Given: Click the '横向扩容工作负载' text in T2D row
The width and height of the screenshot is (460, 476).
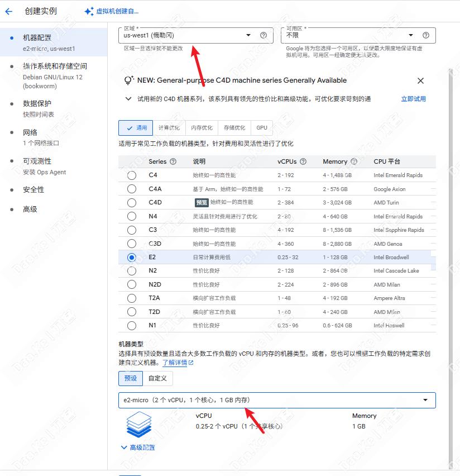Looking at the screenshot, I should point(214,312).
